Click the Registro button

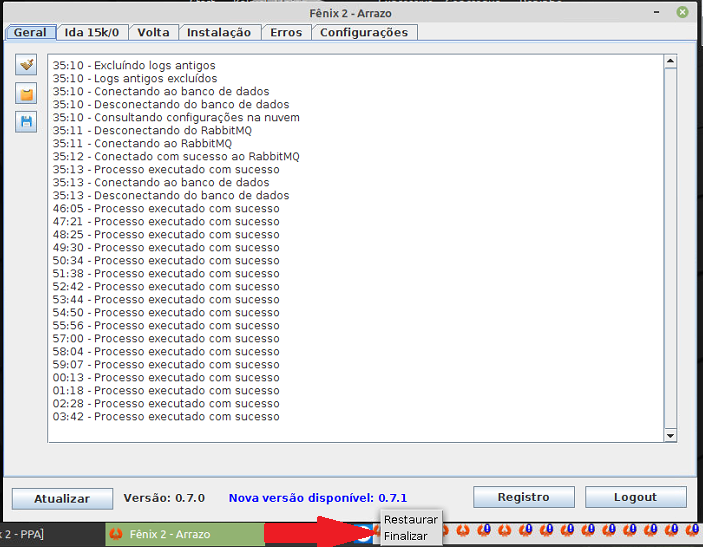(524, 497)
